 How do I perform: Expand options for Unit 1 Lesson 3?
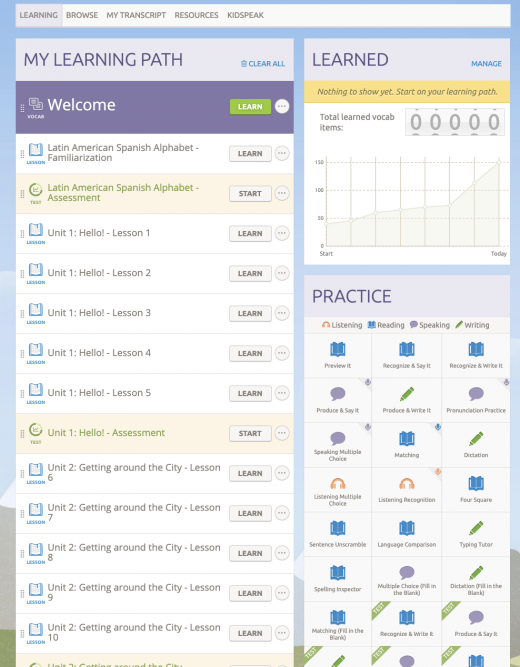coord(282,313)
